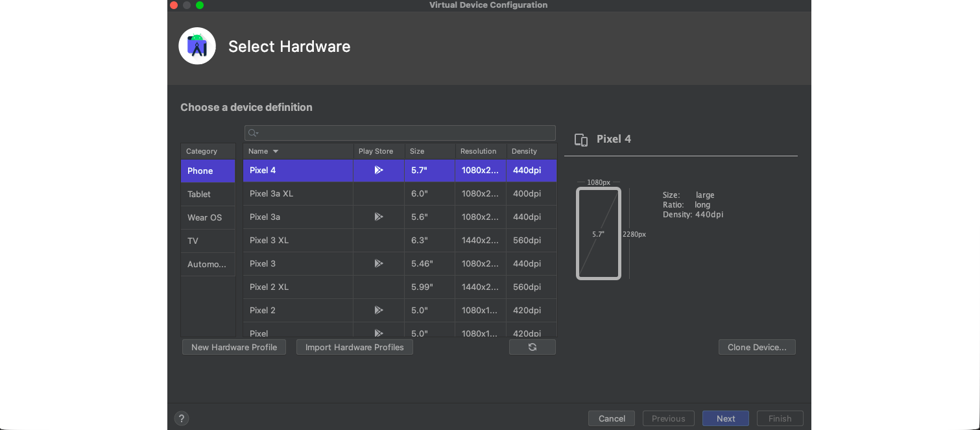The image size is (980, 430).
Task: Click the Choose a device definition heading
Action: (246, 107)
